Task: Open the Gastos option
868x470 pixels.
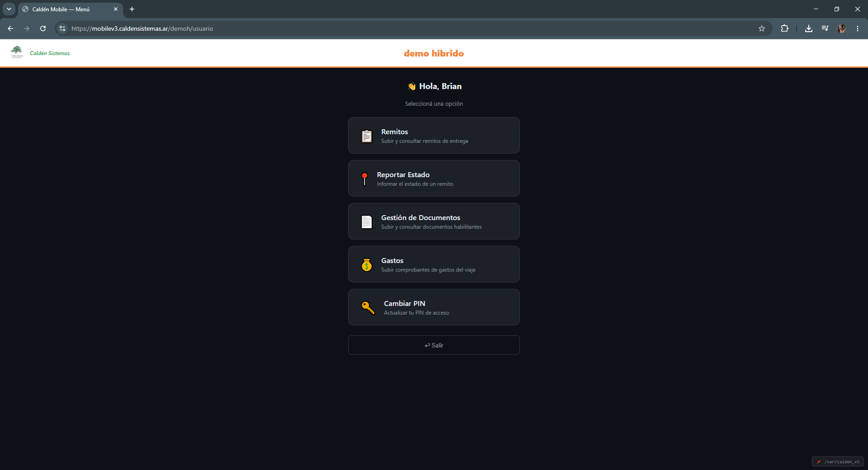Action: [434, 264]
